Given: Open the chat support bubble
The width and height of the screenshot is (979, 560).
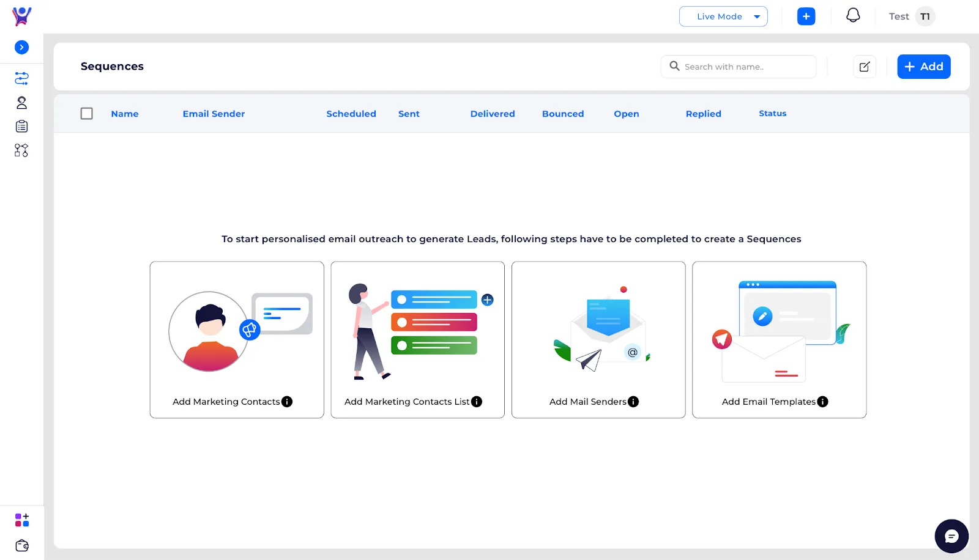Looking at the screenshot, I should point(951,536).
